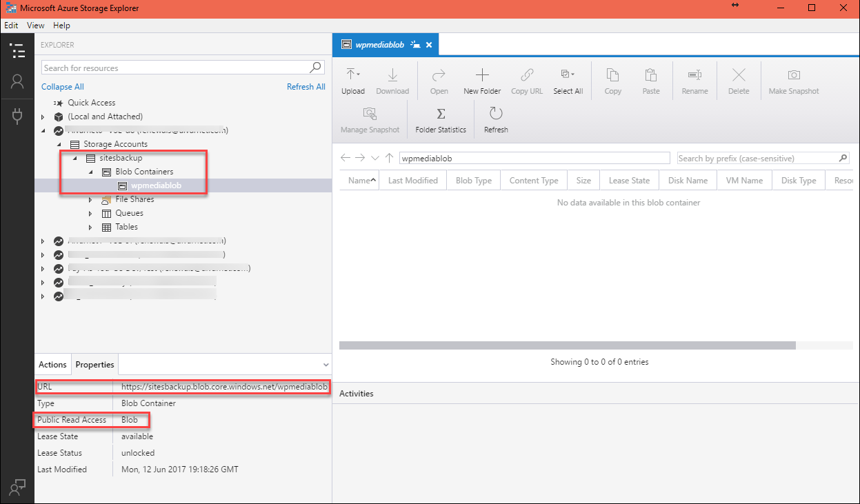The image size is (860, 504).
Task: Open the Explorer panel icon in sidebar
Action: click(17, 50)
